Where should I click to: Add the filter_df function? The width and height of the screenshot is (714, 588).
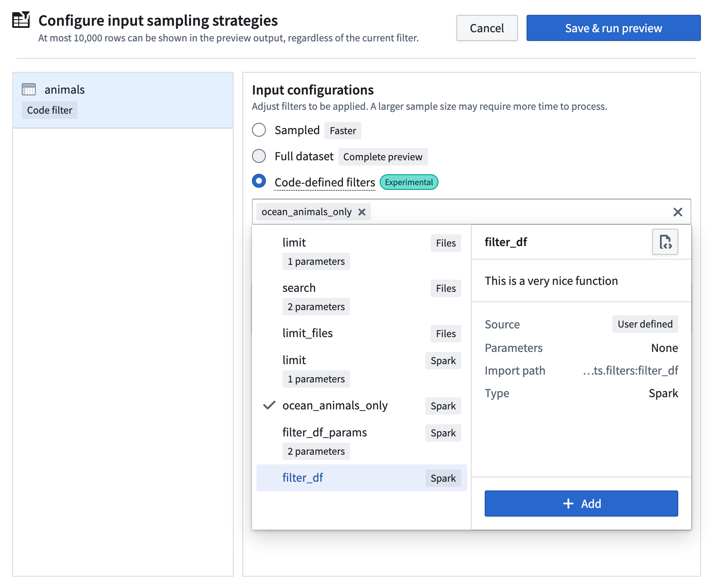click(581, 504)
